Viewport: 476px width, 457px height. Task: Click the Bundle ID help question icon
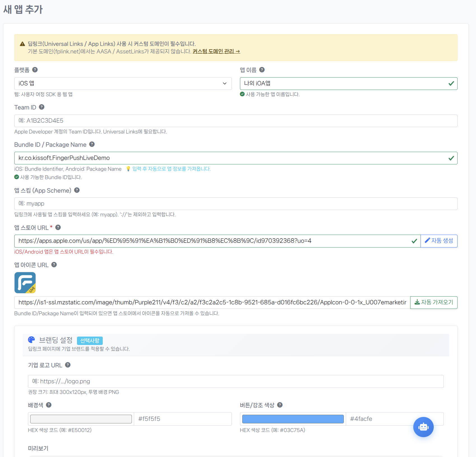pos(92,144)
